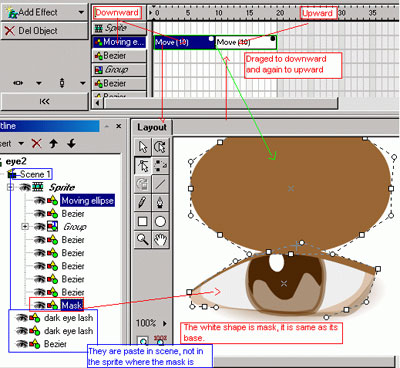Click the shape icon beside Moving ellipse in Outline

click(x=52, y=201)
